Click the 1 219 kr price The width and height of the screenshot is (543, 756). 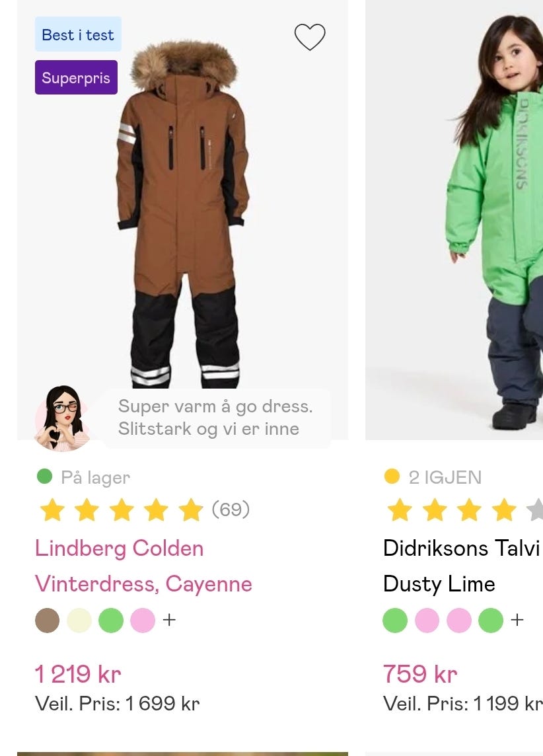coord(77,674)
